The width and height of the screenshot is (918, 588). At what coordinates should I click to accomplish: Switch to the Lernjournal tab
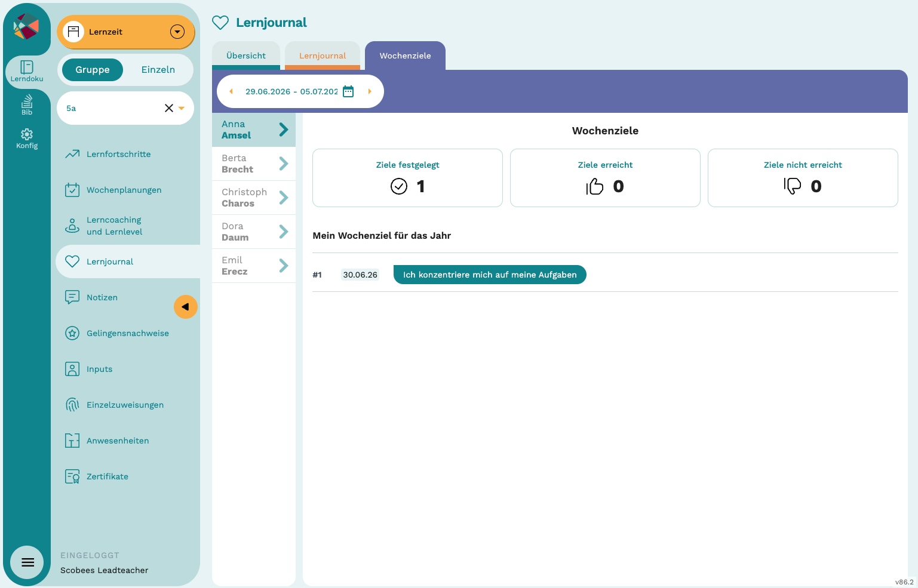click(x=323, y=56)
